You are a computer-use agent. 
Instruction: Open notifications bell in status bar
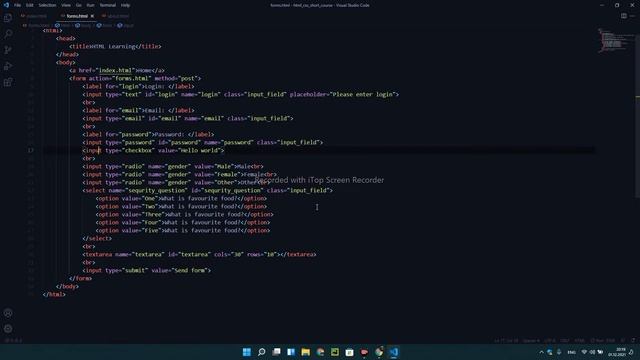pyautogui.click(x=633, y=340)
